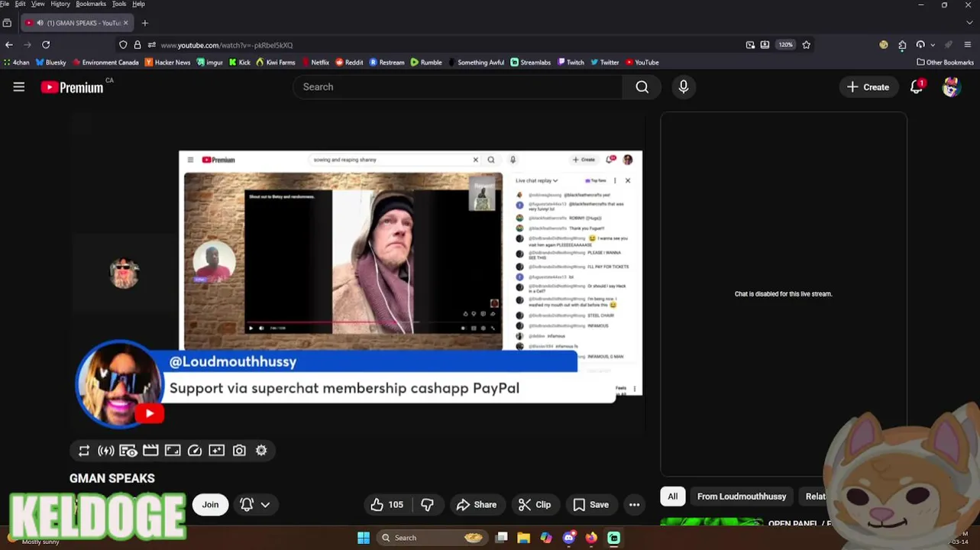
Task: Close the GMAN SPEAKS tab
Action: click(126, 23)
